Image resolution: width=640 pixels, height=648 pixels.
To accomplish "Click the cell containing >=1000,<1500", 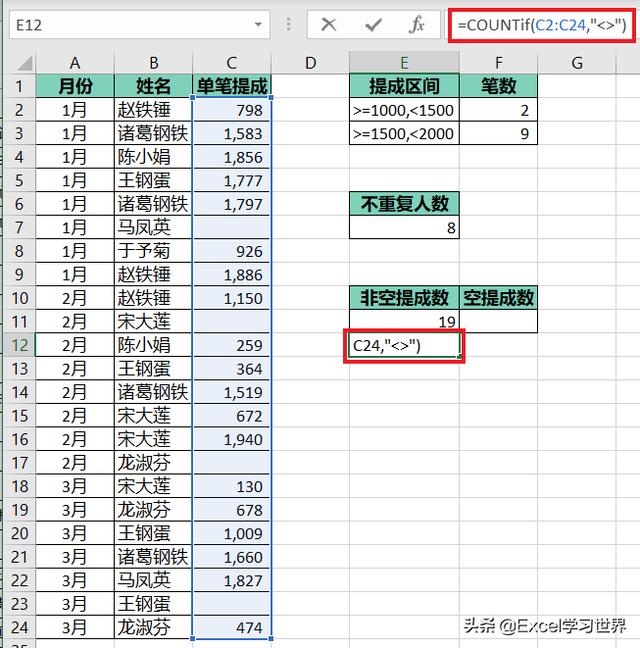I will point(404,110).
